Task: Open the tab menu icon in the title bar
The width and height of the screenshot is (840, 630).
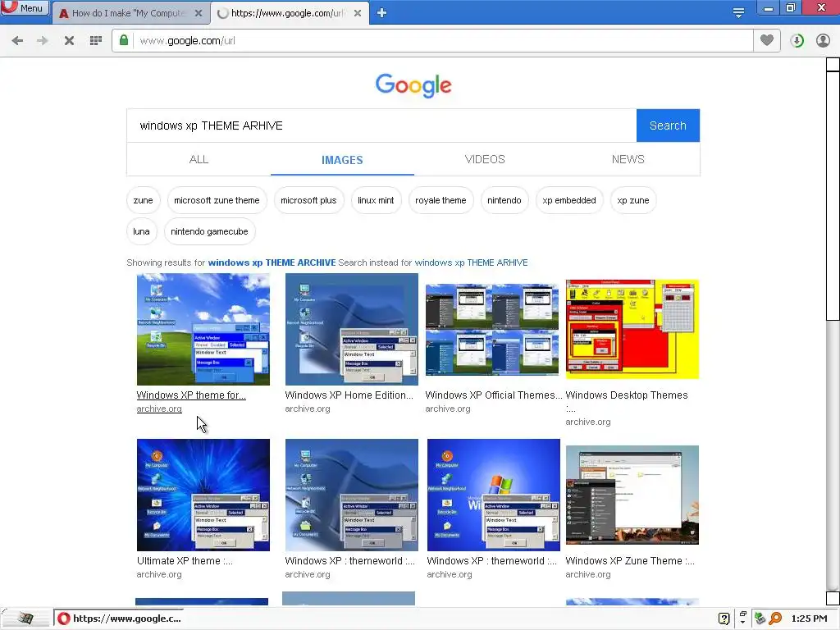Action: [x=738, y=13]
